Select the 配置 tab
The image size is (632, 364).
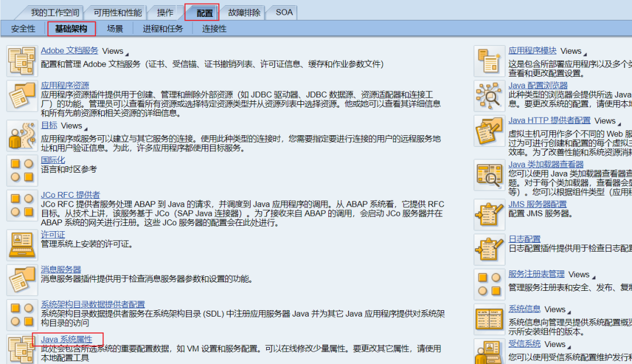coord(204,13)
